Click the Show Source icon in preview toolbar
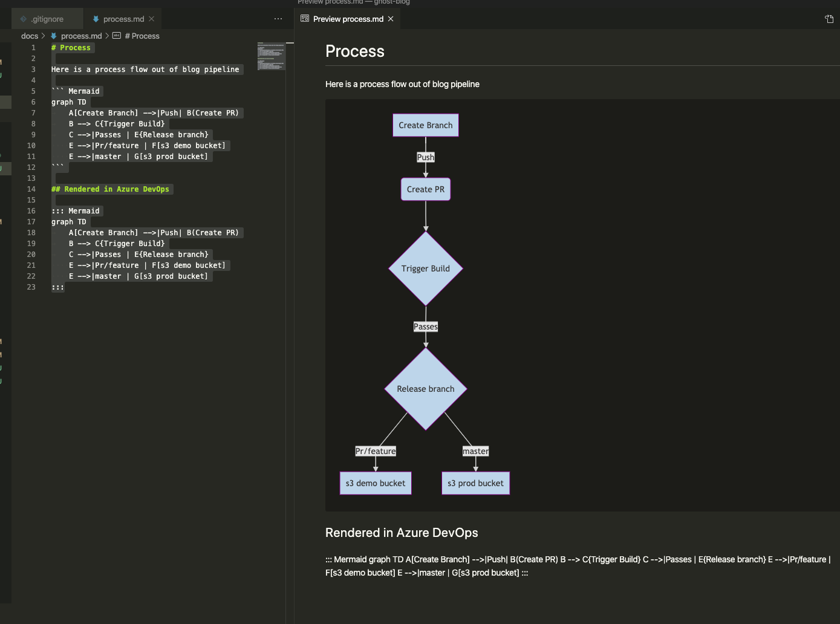This screenshot has width=840, height=624. pos(829,19)
